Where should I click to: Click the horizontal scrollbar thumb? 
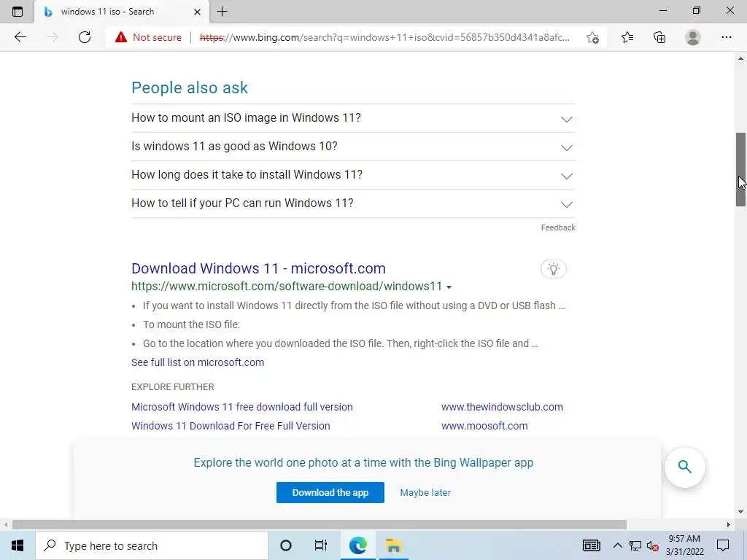click(320, 525)
